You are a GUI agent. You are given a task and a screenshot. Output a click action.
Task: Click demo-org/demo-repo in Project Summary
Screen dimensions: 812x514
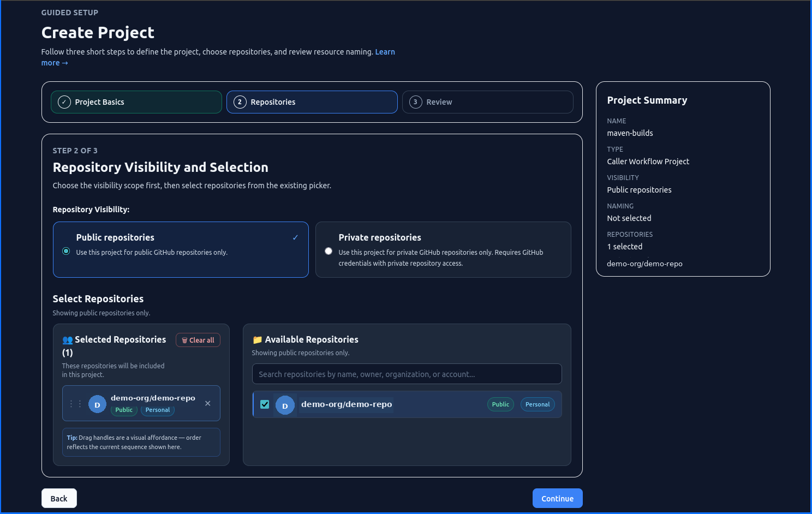click(645, 264)
